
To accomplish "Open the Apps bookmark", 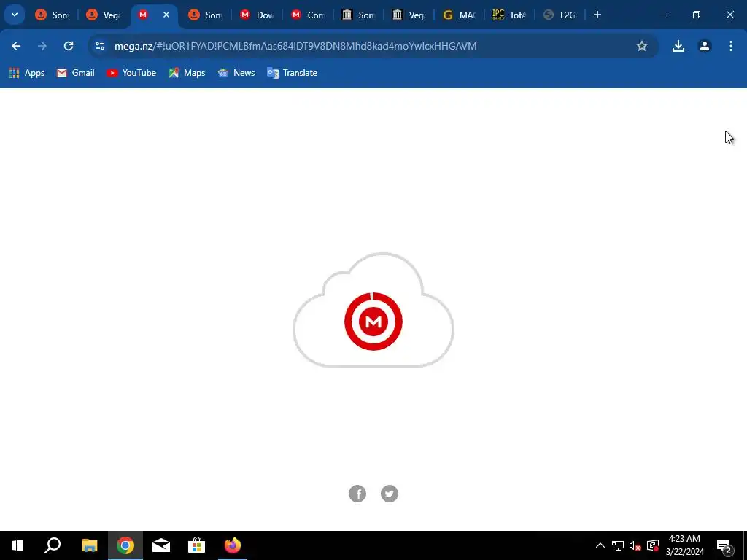I will coord(27,73).
